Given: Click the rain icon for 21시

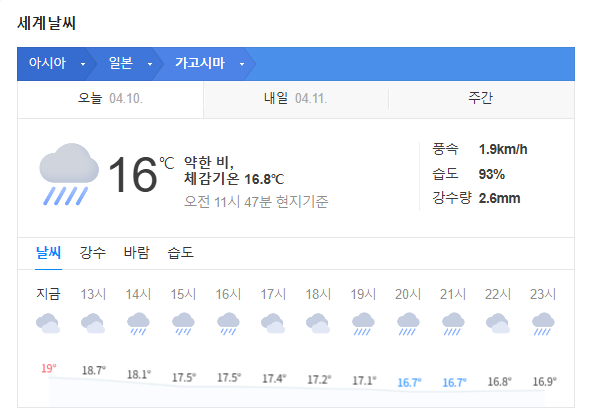Looking at the screenshot, I should click(453, 324).
